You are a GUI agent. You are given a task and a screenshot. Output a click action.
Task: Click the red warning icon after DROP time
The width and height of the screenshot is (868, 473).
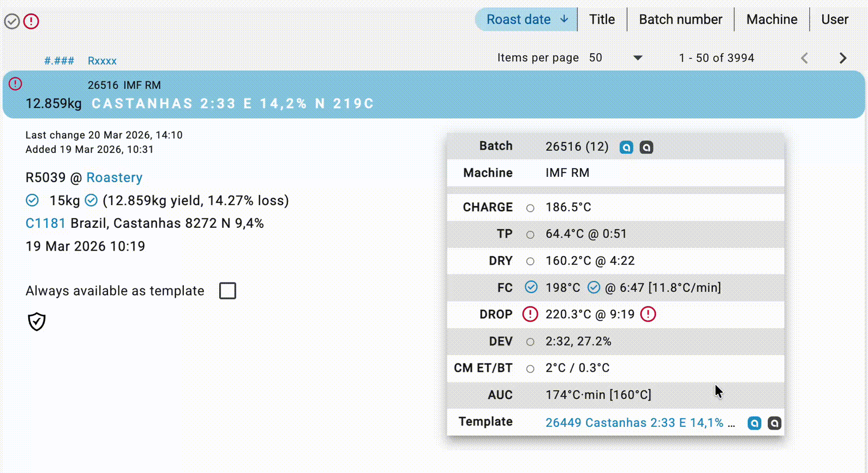pyautogui.click(x=648, y=314)
